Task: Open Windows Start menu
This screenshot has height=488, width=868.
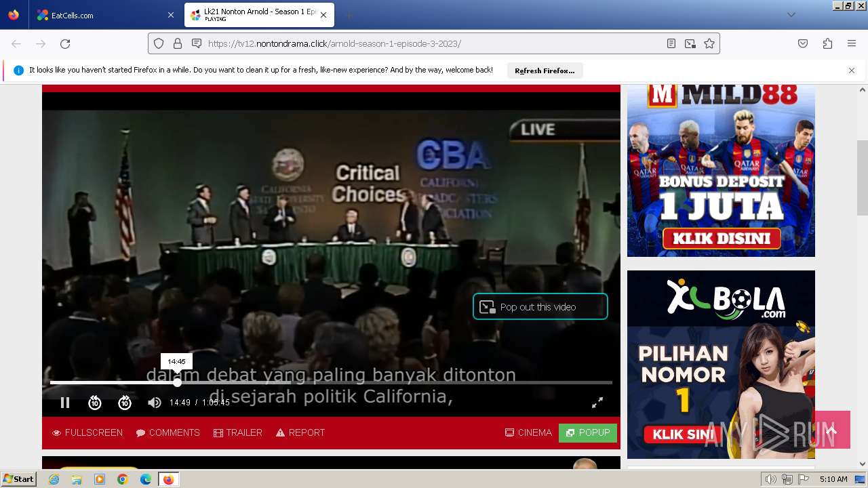Action: pos(19,479)
